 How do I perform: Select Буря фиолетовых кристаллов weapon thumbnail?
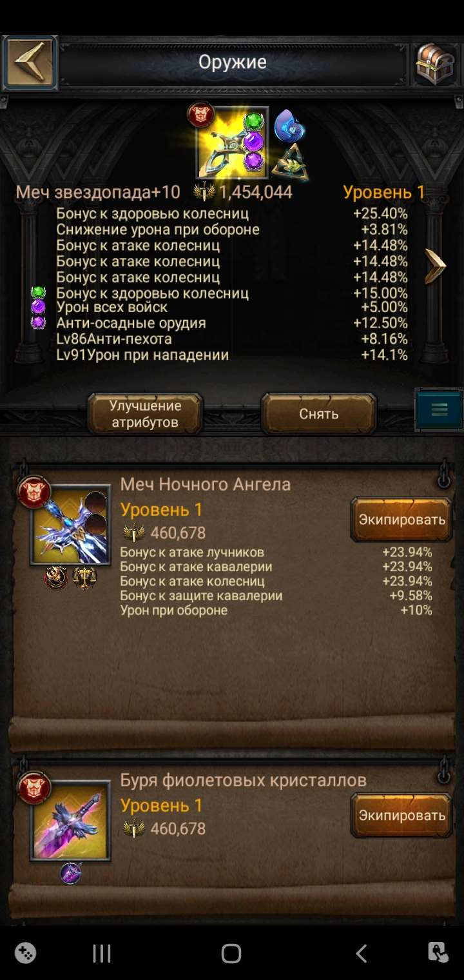pyautogui.click(x=70, y=821)
